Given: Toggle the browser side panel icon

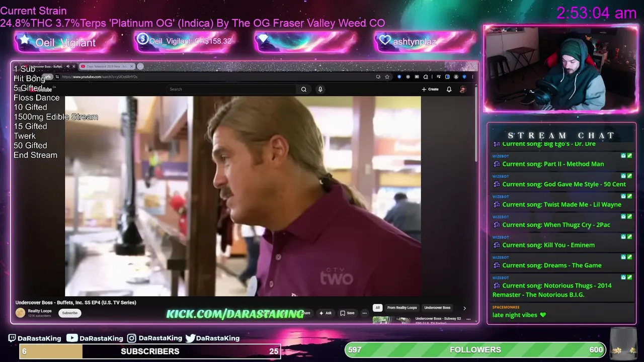Looking at the screenshot, I should point(447,77).
